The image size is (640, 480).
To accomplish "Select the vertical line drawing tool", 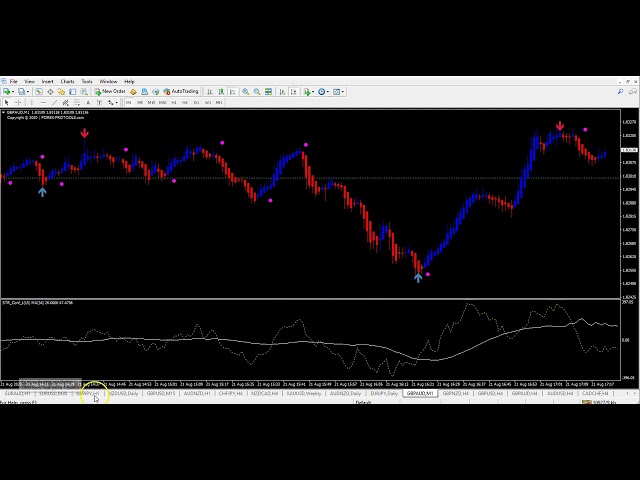I will pos(30,102).
